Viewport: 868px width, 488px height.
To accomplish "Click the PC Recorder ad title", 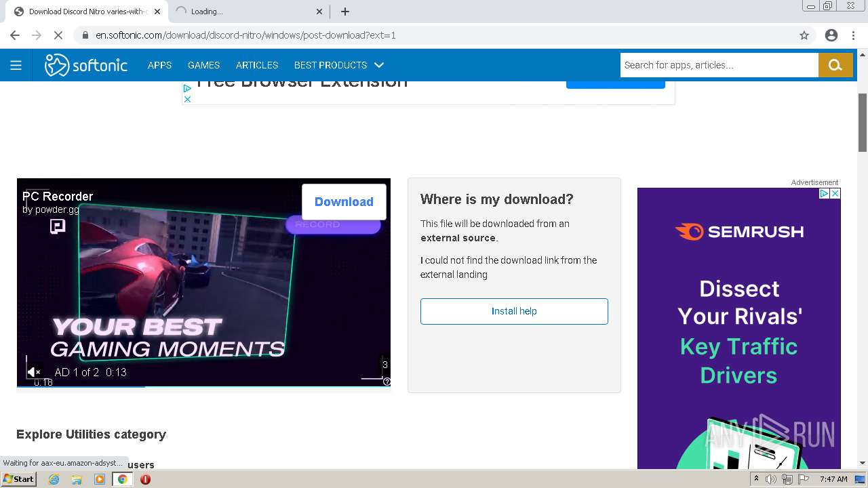I will tap(58, 197).
